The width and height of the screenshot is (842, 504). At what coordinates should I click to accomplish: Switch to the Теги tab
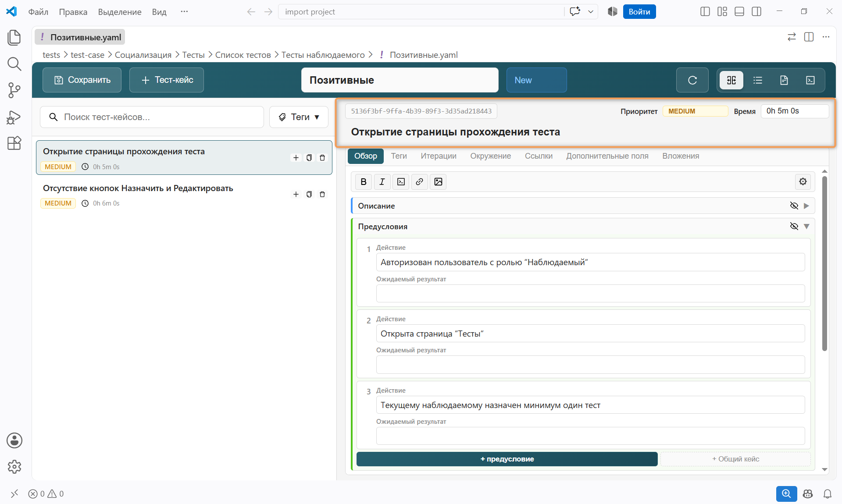click(399, 156)
